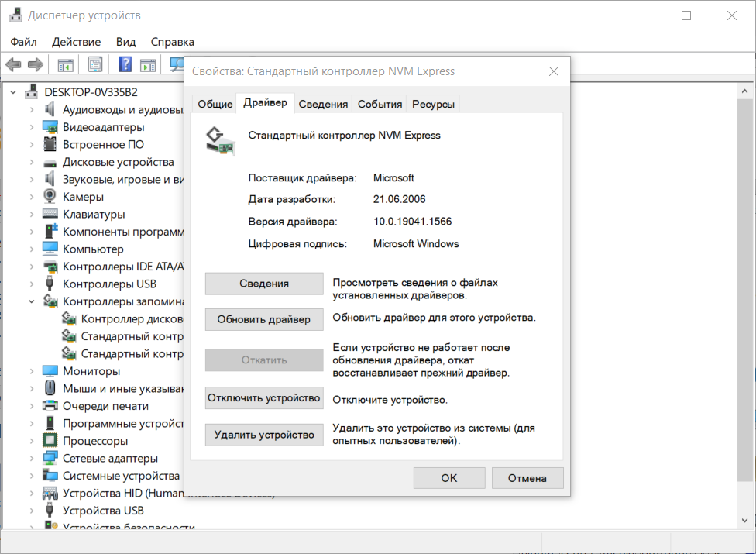Expand the Процессоры node
This screenshot has height=554, width=756.
pyautogui.click(x=32, y=441)
